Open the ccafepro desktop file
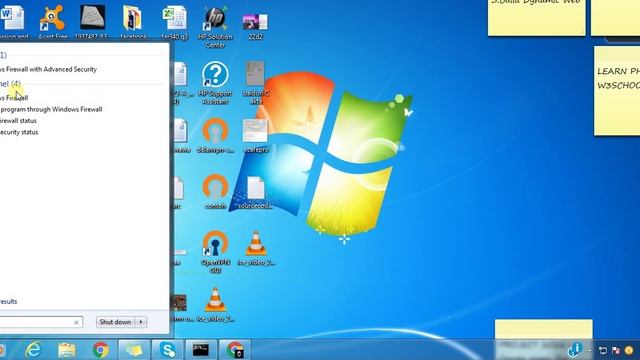The height and width of the screenshot is (360, 640). 256,135
